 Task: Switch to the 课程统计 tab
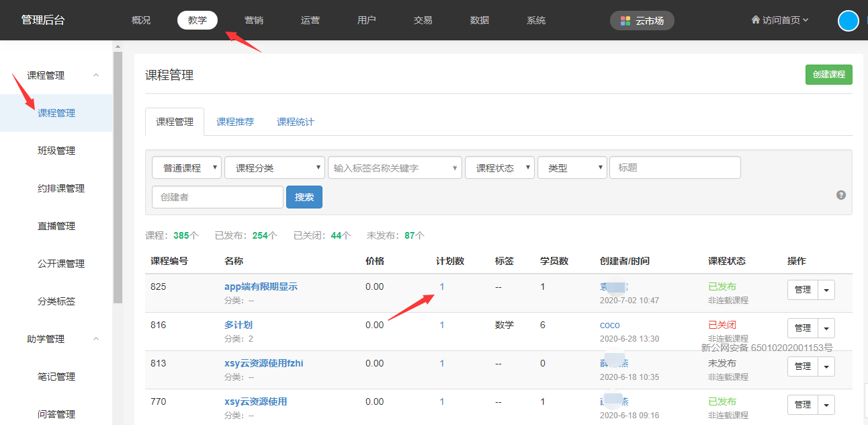point(295,122)
